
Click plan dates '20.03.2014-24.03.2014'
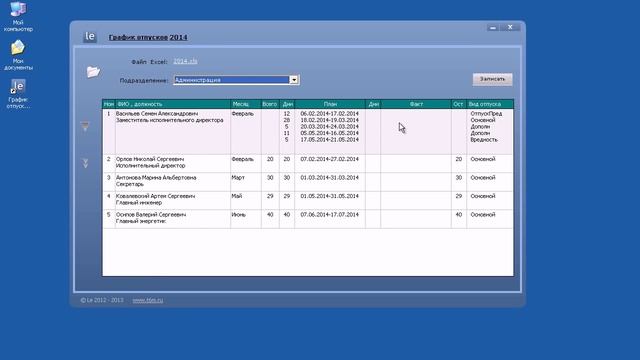[329, 127]
